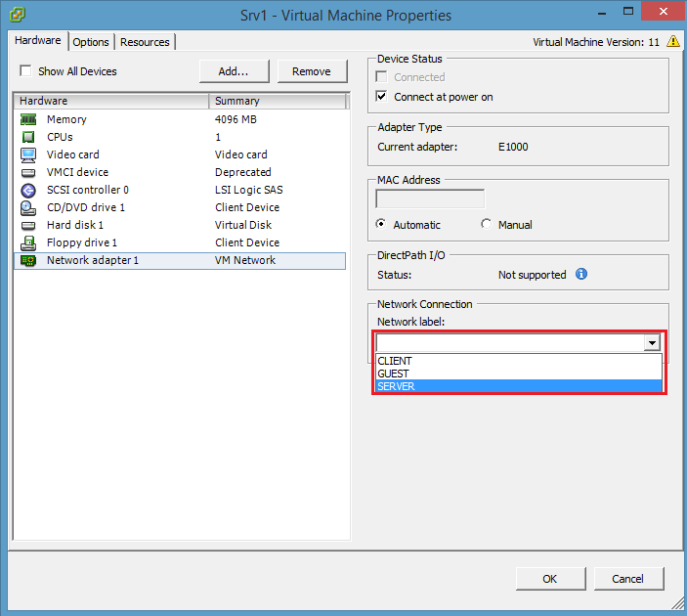Click the CPUs chip icon

tap(28, 137)
